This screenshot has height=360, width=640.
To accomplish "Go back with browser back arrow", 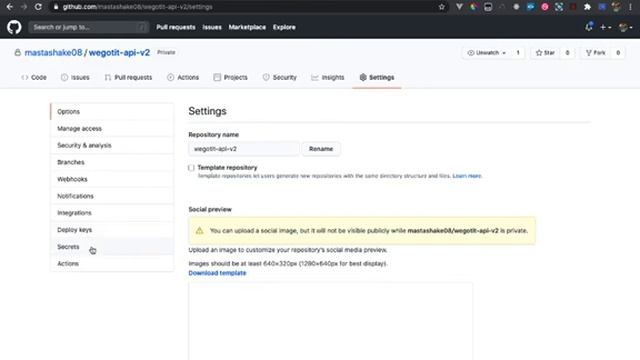I will point(9,7).
